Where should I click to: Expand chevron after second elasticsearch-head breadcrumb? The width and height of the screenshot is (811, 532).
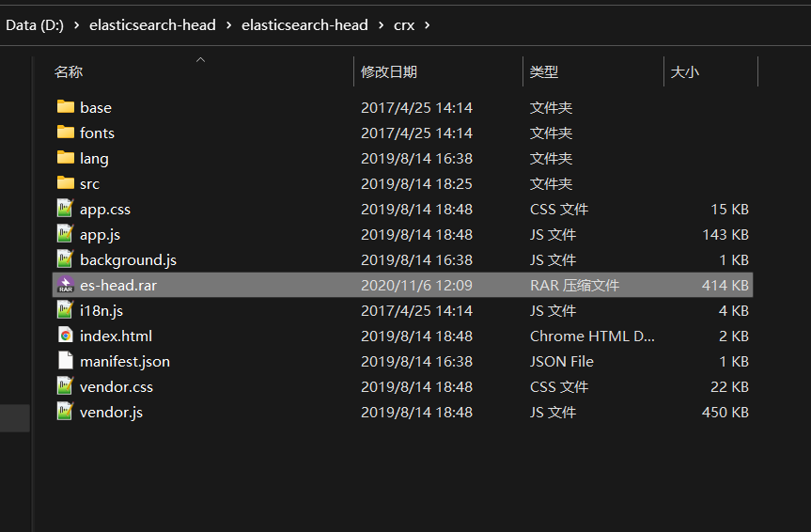pyautogui.click(x=382, y=24)
